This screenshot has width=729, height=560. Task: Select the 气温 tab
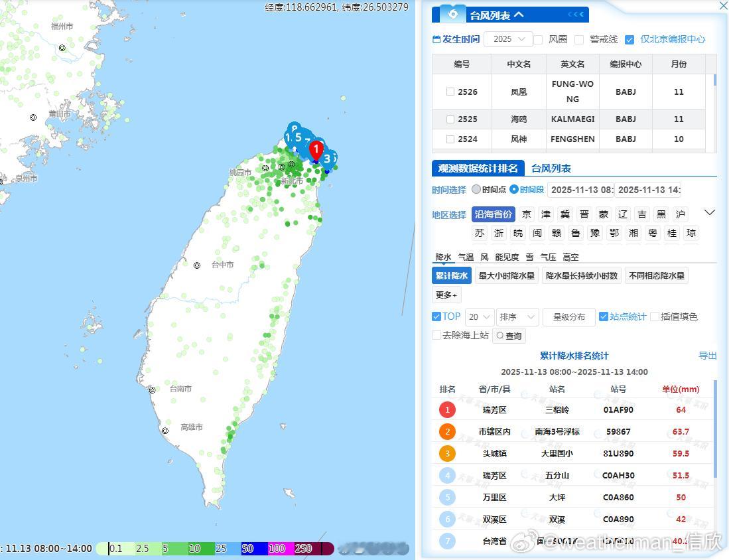[x=466, y=257]
